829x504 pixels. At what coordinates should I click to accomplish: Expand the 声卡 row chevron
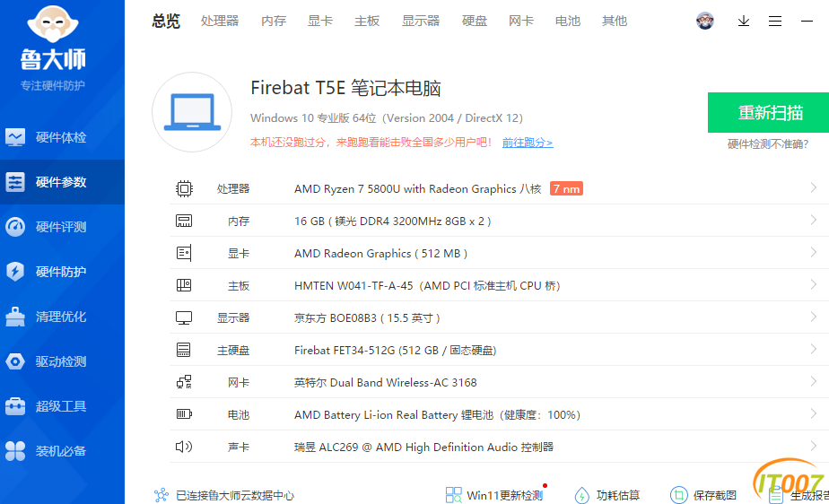point(813,446)
